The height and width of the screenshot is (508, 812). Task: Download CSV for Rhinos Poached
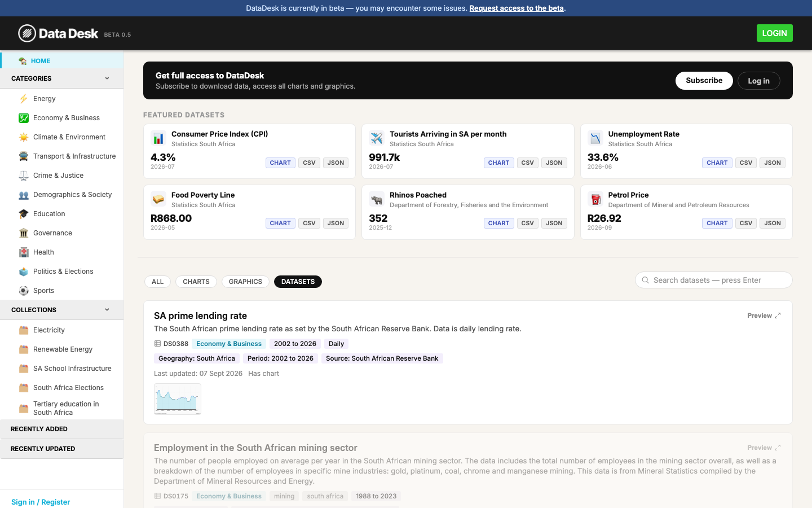527,223
